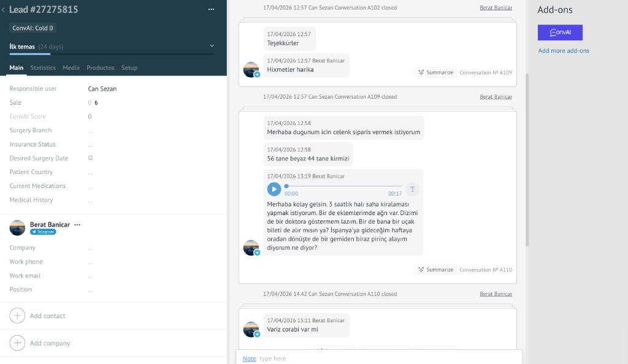
Task: Fill in the Current Medications field
Action: [x=91, y=186]
